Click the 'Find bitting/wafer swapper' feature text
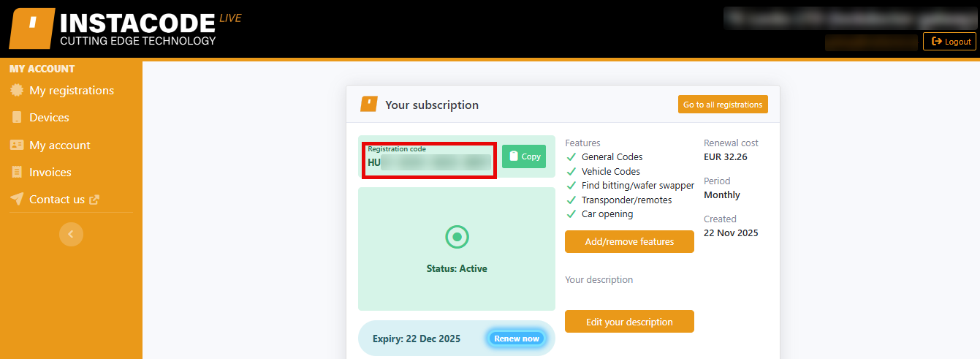 (638, 186)
